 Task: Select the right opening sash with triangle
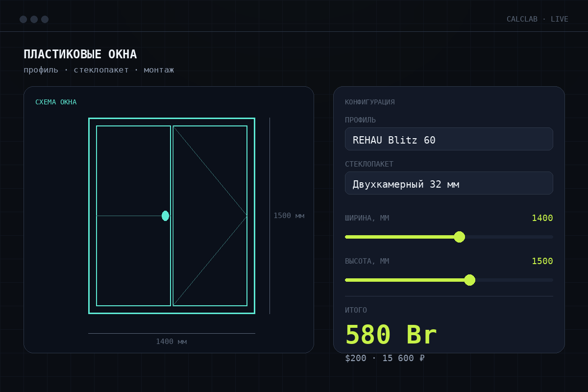coord(210,216)
